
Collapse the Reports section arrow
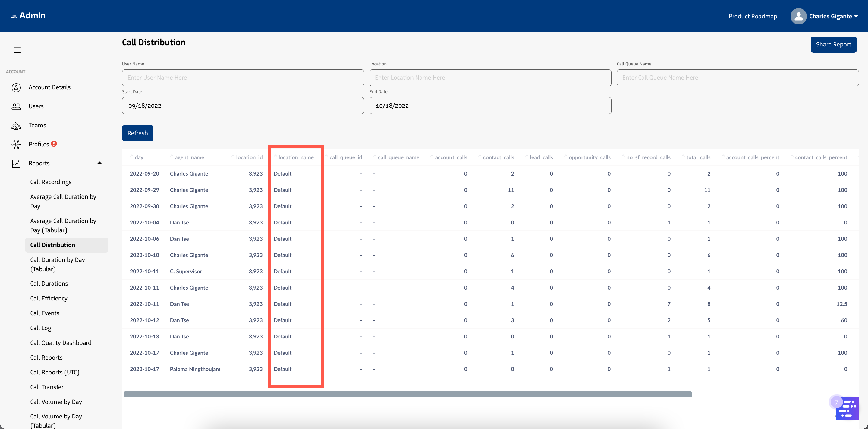tap(99, 163)
